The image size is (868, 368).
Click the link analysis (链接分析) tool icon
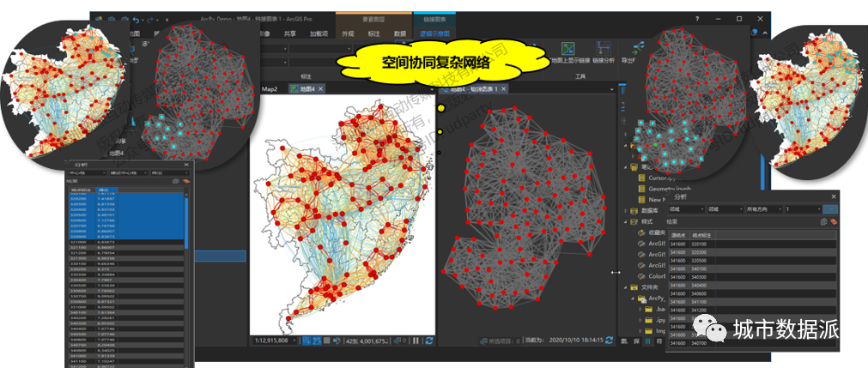tap(603, 47)
